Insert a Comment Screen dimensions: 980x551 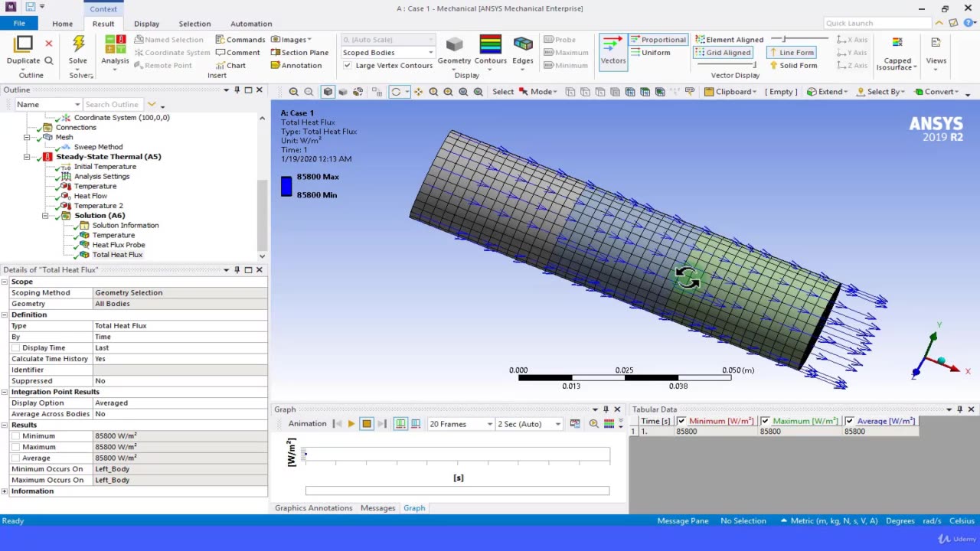pos(237,53)
